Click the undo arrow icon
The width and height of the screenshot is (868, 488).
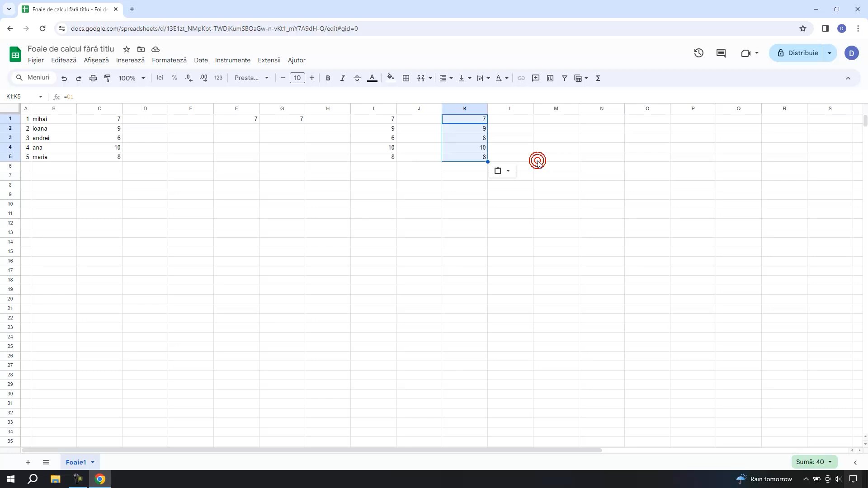[x=64, y=78]
